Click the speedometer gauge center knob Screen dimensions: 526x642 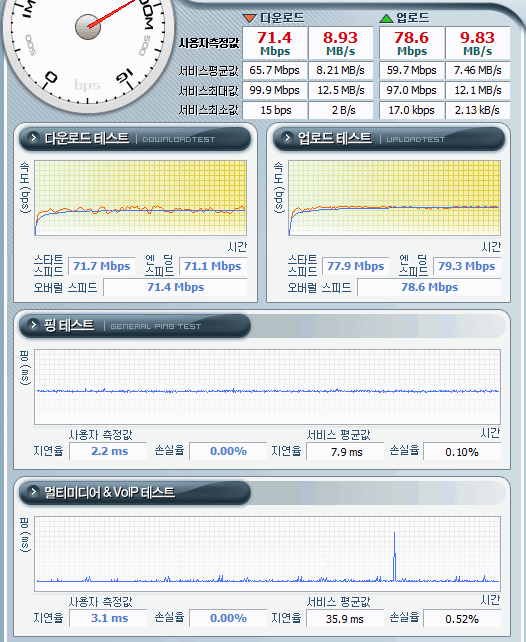(88, 27)
